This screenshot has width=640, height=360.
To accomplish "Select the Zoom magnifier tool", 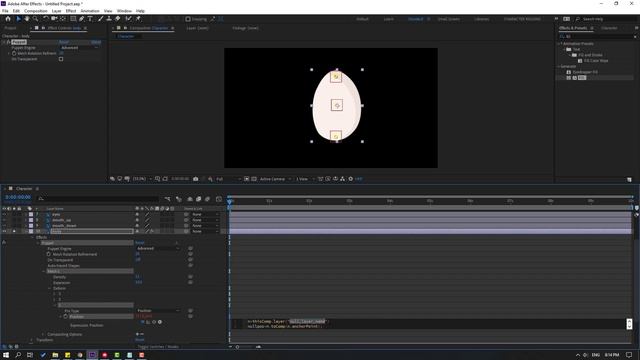I will pyautogui.click(x=36, y=19).
